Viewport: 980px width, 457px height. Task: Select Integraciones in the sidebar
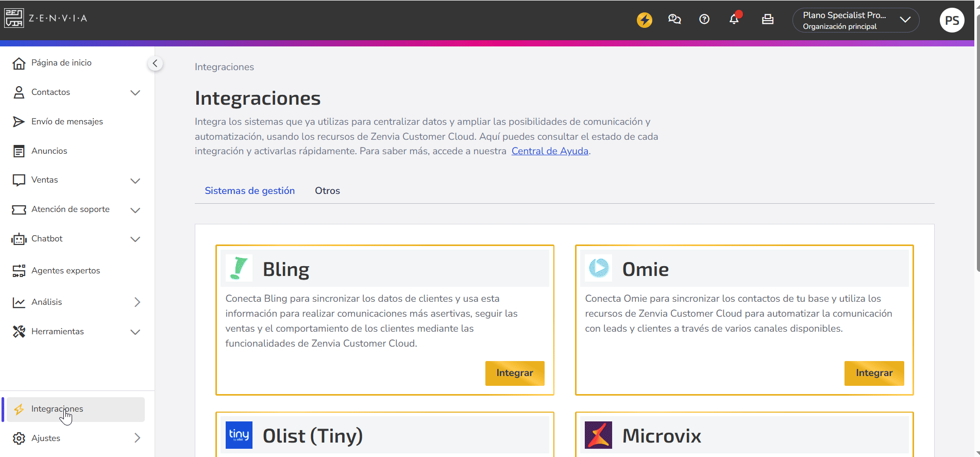[x=76, y=410]
